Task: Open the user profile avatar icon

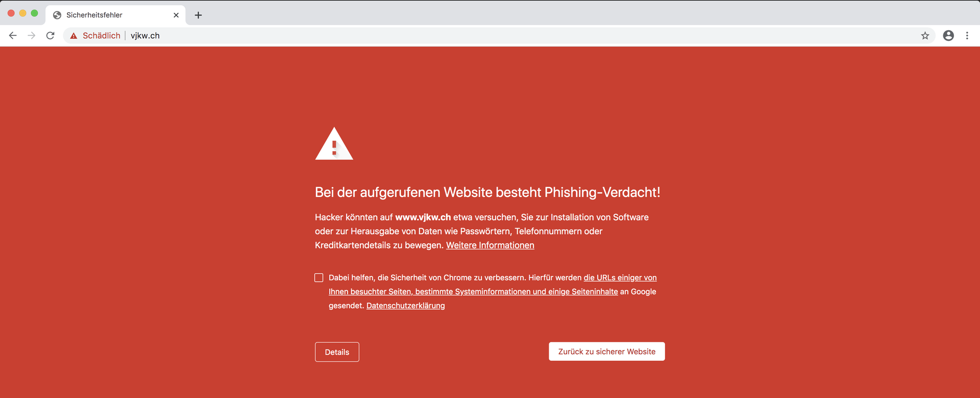Action: point(948,35)
